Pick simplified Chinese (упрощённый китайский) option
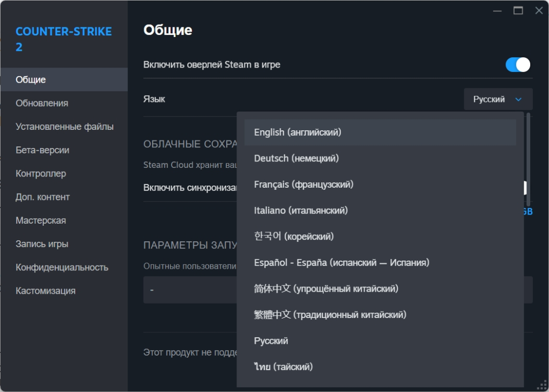This screenshot has width=549, height=392. pos(326,289)
